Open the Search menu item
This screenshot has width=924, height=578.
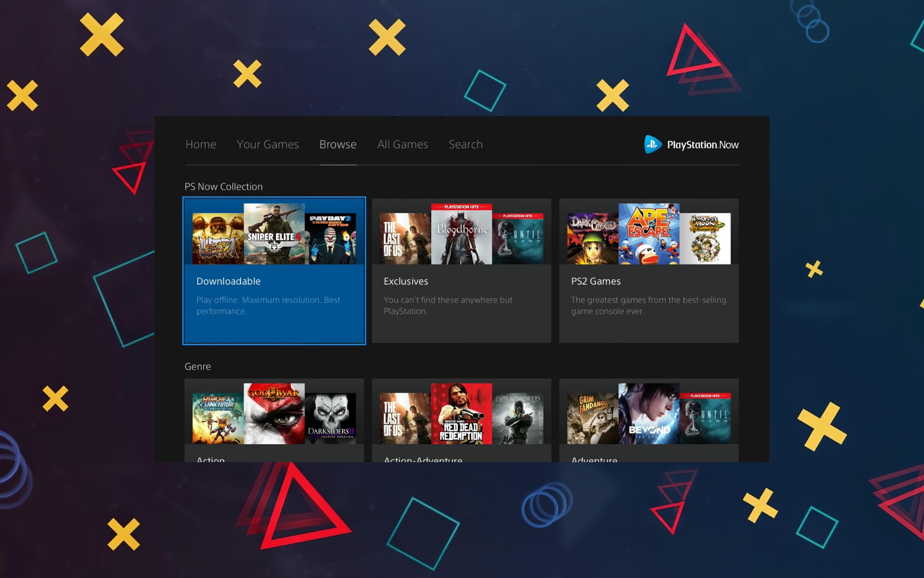[x=466, y=144]
